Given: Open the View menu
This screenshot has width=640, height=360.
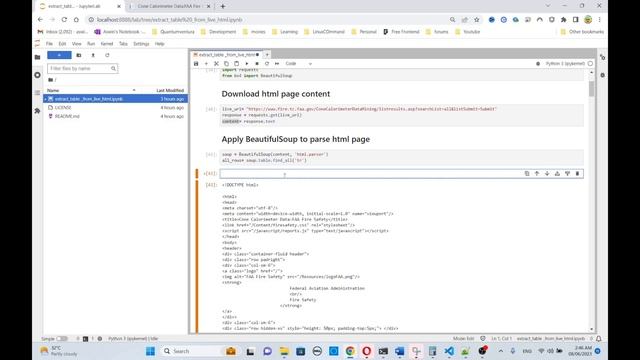Looking at the screenshot, I should pos(76,44).
